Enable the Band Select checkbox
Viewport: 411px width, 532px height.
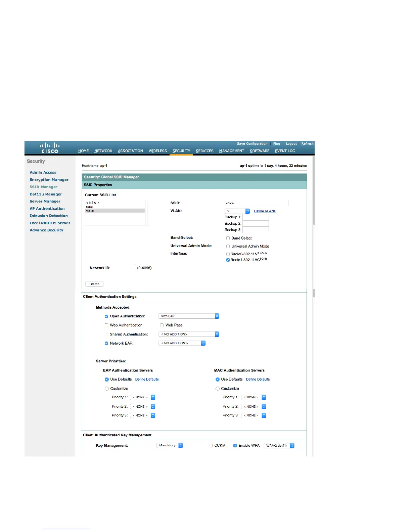(228, 238)
